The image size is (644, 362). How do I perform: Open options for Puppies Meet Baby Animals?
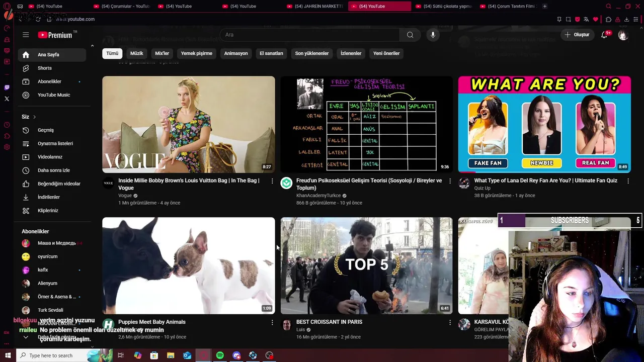(272, 322)
